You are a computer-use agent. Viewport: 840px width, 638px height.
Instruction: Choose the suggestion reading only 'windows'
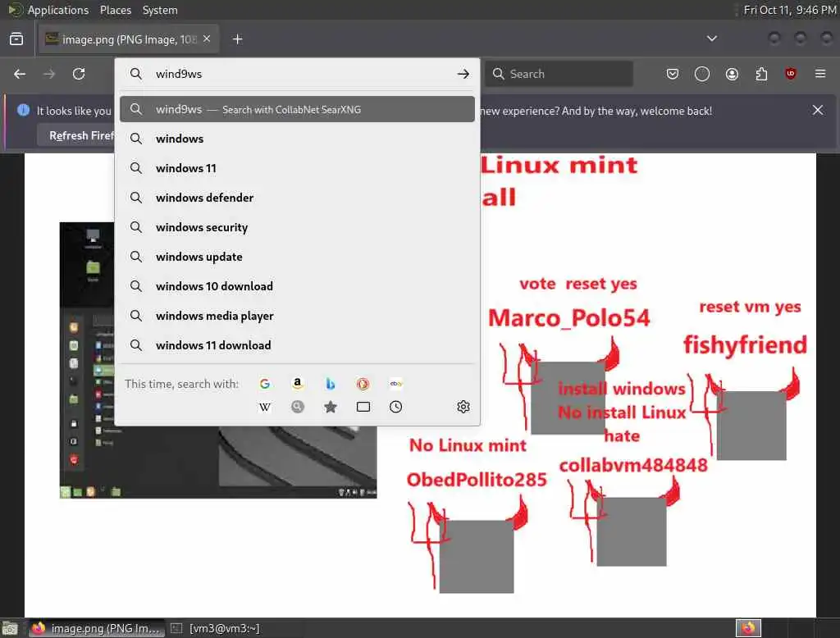click(x=297, y=139)
